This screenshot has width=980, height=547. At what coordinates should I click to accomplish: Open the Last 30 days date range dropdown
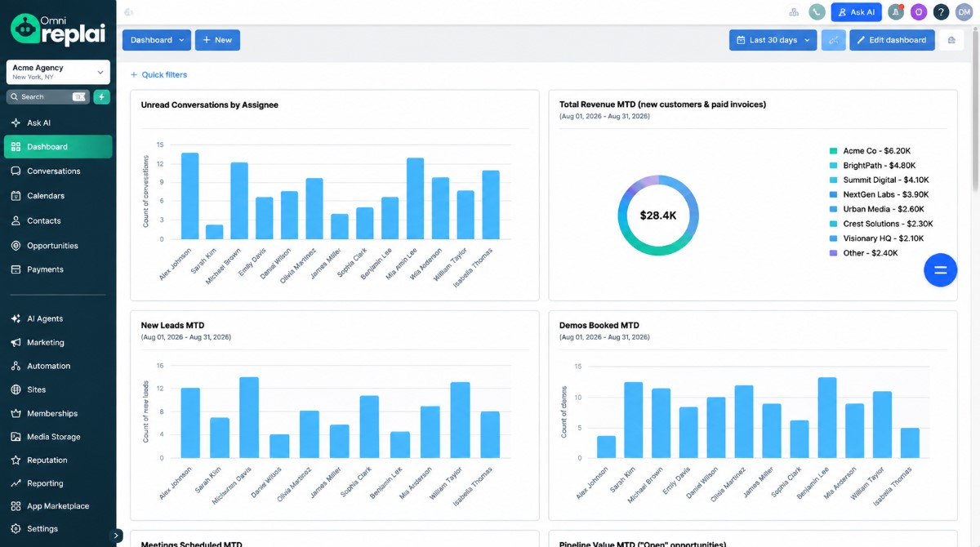(773, 40)
